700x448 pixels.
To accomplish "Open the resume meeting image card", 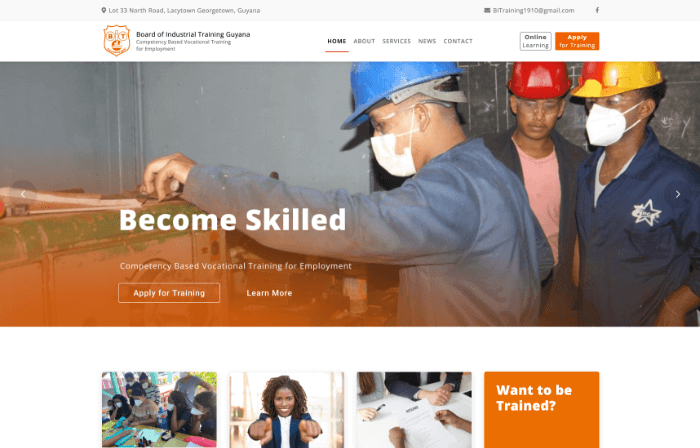I will 414,410.
